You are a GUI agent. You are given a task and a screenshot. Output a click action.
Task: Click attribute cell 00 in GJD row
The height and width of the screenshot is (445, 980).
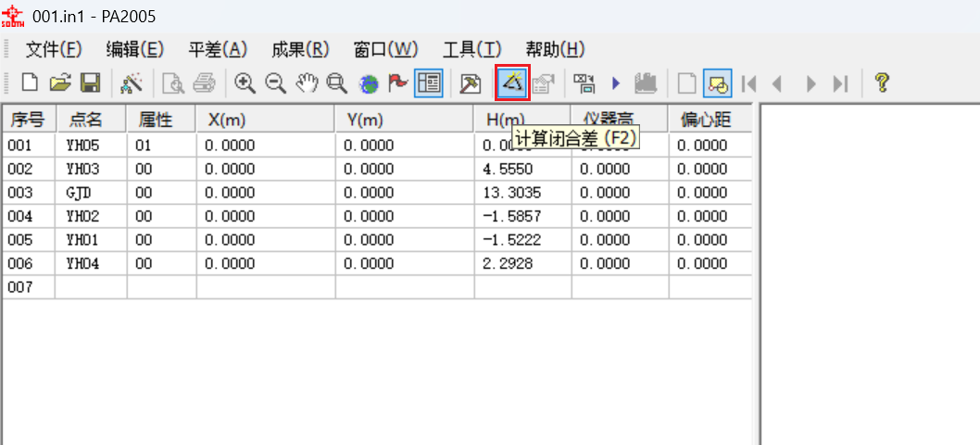tap(162, 193)
